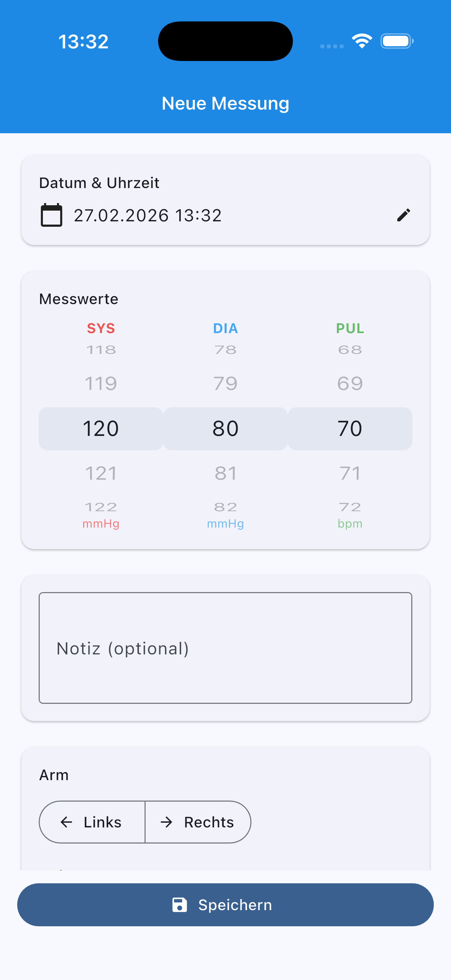Pick diastolic value 79

[x=225, y=383]
